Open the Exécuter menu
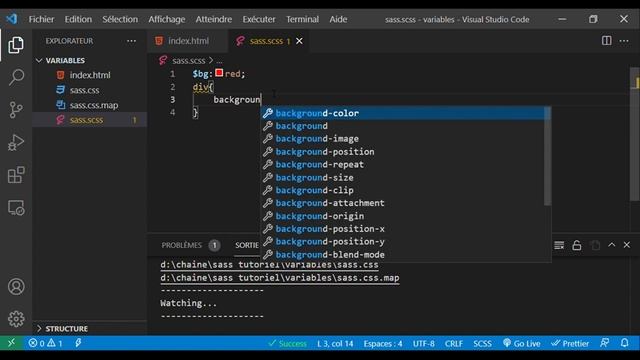 point(259,19)
